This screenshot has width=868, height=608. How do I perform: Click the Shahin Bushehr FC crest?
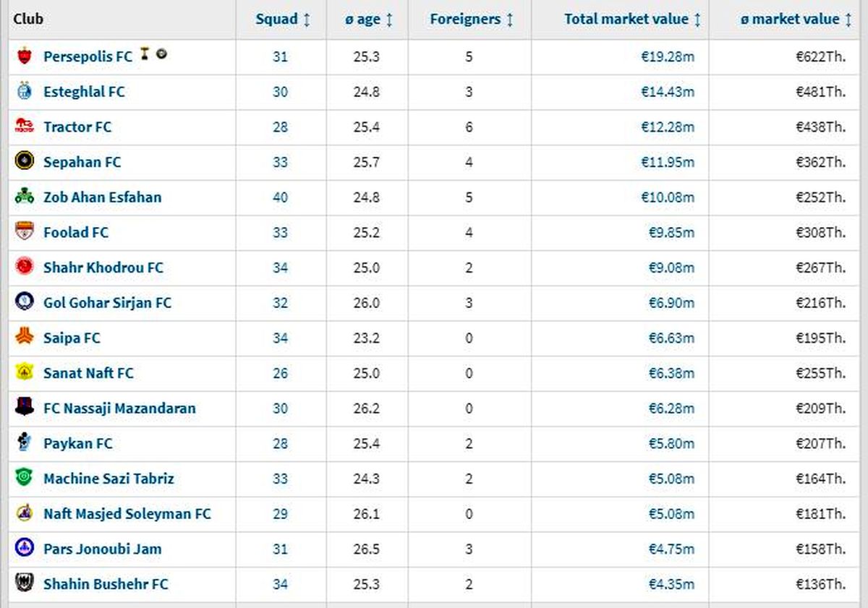coord(24,583)
